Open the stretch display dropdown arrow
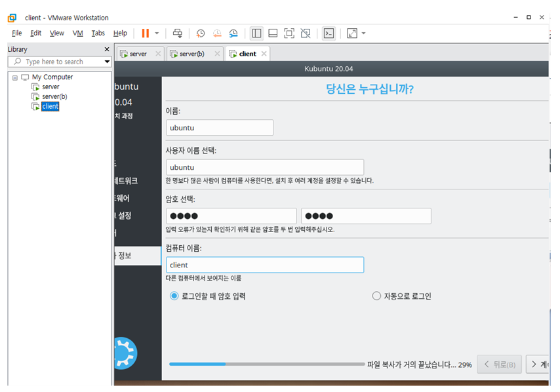 [363, 33]
